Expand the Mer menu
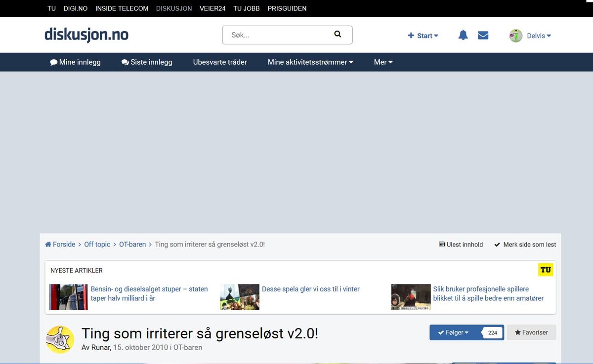The image size is (593, 364). (x=383, y=62)
